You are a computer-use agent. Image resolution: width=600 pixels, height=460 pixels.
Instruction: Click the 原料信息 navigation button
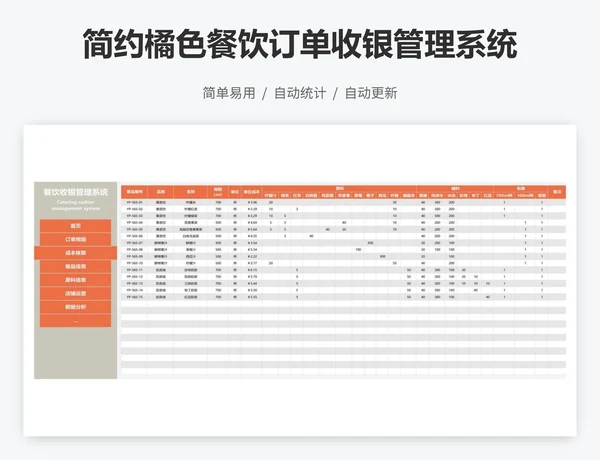[76, 281]
